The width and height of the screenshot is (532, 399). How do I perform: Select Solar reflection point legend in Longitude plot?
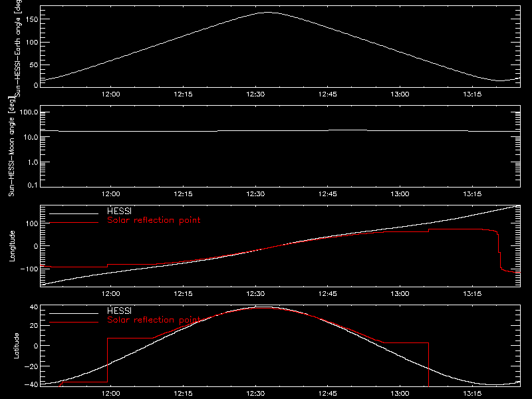click(x=154, y=220)
